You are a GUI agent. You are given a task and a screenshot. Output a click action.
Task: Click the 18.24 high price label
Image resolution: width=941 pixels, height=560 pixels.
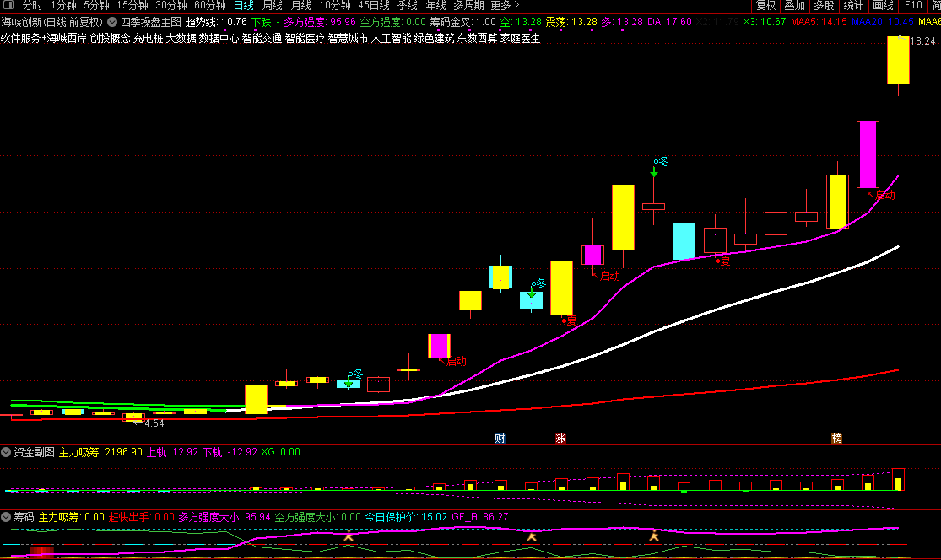click(922, 41)
